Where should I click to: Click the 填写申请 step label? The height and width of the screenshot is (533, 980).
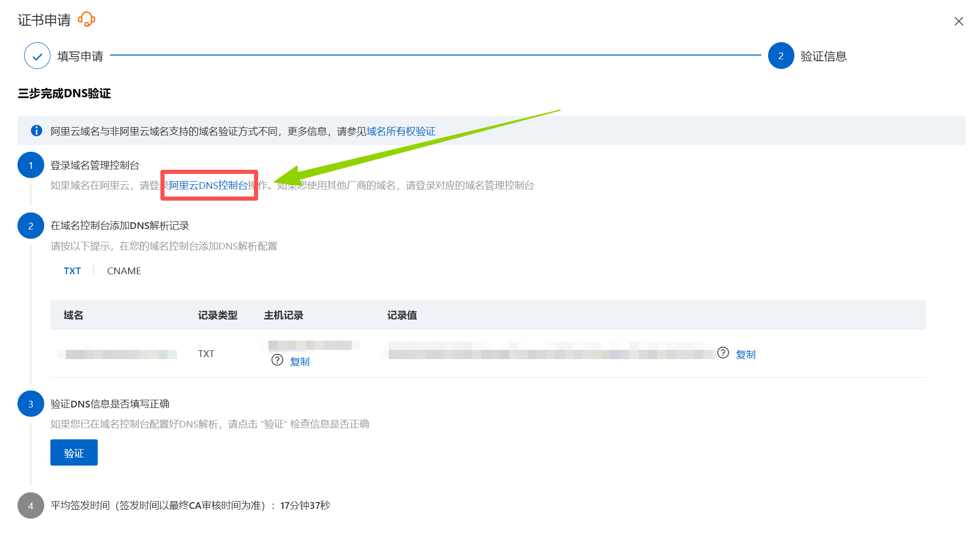tap(80, 56)
